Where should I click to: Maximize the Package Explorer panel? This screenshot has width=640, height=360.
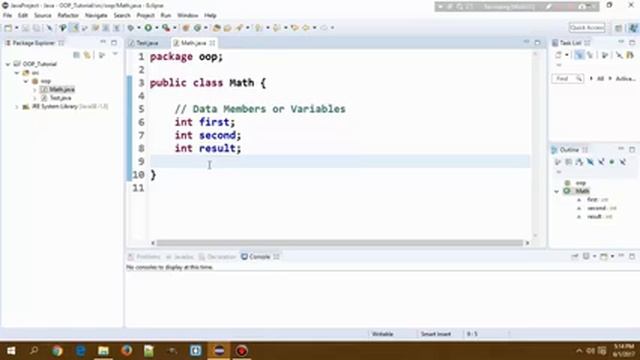[x=114, y=42]
